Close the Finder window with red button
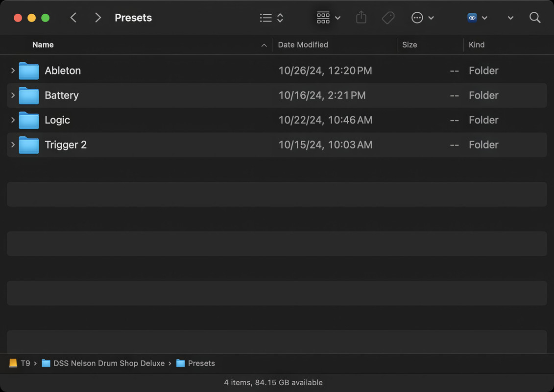Screen dimensions: 554x392 [x=18, y=18]
